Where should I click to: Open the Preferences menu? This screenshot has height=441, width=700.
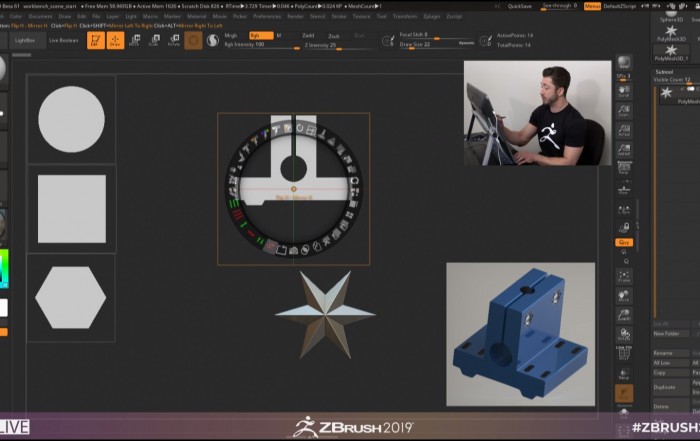(267, 16)
